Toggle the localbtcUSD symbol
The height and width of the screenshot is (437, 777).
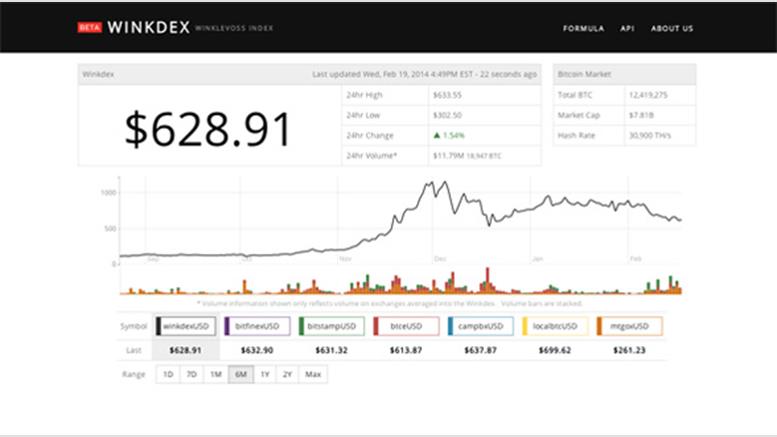(x=555, y=326)
